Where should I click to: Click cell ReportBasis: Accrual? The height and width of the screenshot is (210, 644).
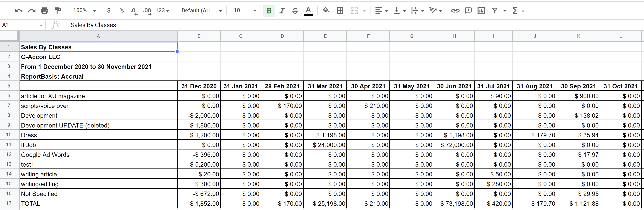(98, 76)
